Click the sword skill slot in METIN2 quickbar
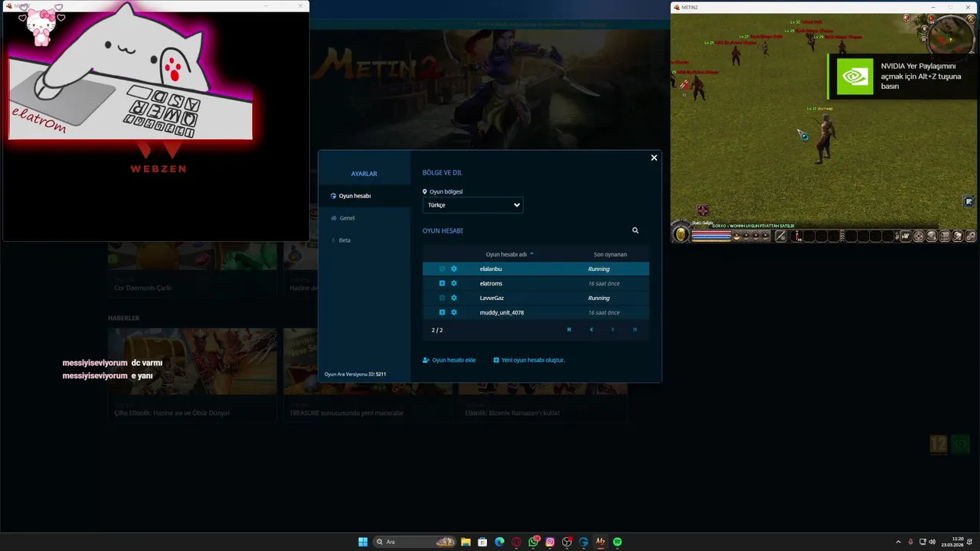 click(780, 236)
